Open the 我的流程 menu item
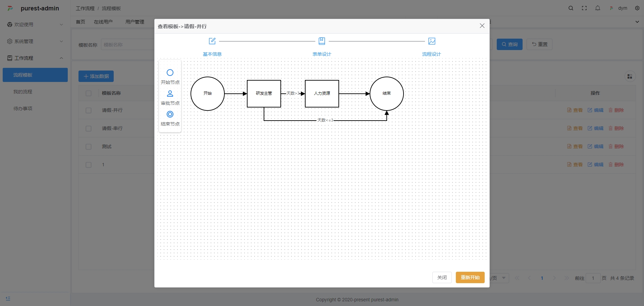Image resolution: width=644 pixels, height=306 pixels. (x=35, y=92)
